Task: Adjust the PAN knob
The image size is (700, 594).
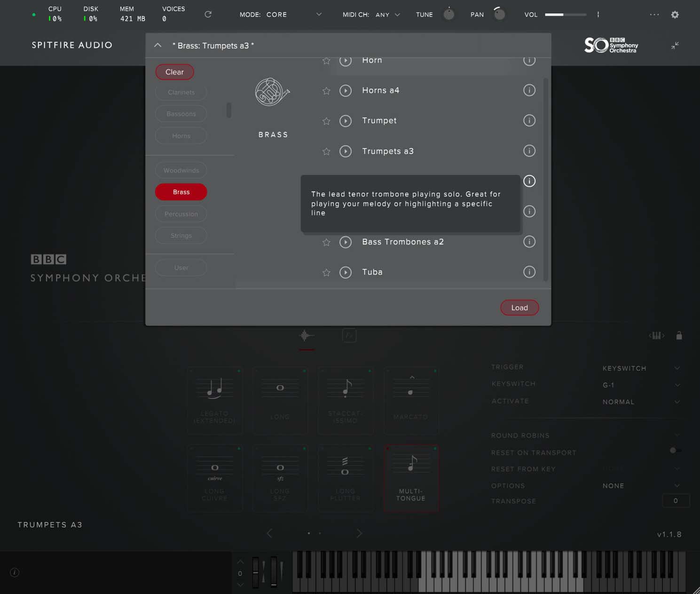Action: point(499,14)
